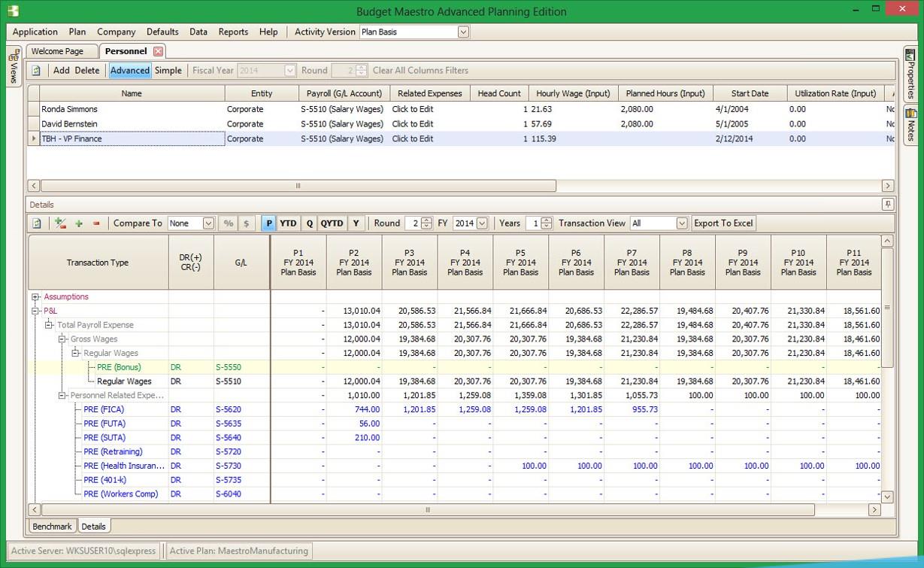
Task: Click the plus/minus icon in the Details toolbar
Action: 61,223
